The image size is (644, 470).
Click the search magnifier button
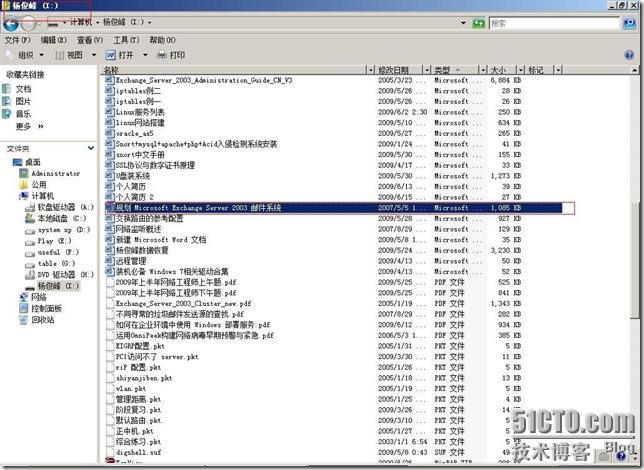click(x=630, y=23)
